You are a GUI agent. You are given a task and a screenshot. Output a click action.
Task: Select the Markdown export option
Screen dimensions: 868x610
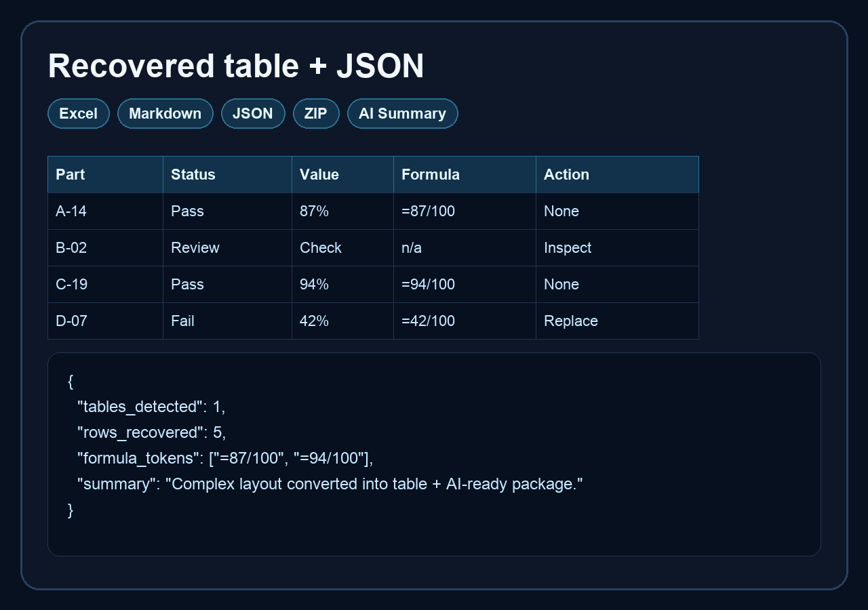tap(165, 113)
